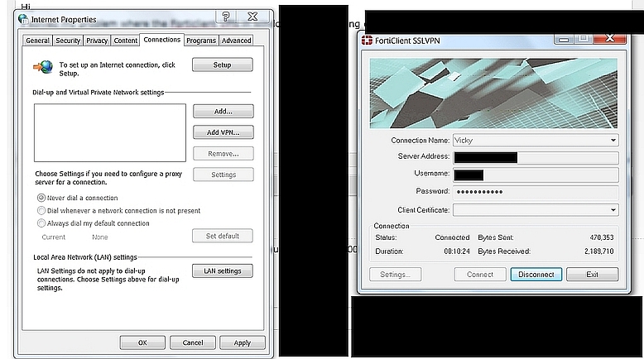Click the Connect button in FortiClient
This screenshot has width=644, height=359.
point(480,275)
